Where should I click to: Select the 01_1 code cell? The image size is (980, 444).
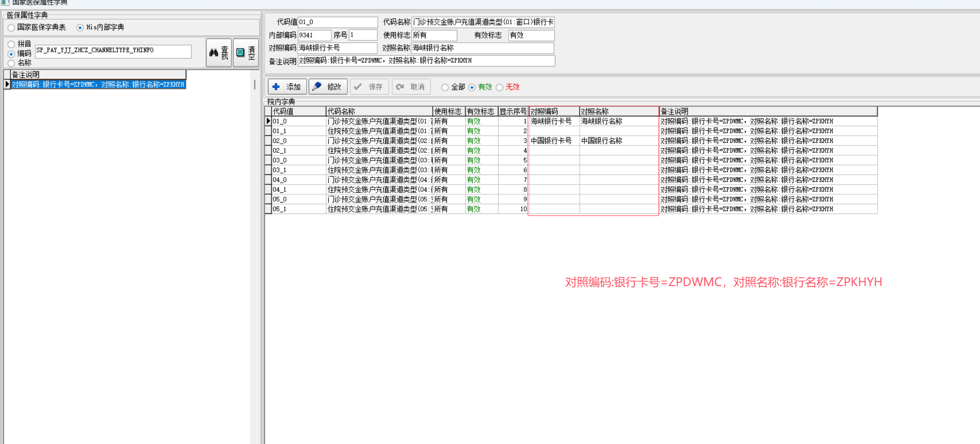[x=299, y=131]
